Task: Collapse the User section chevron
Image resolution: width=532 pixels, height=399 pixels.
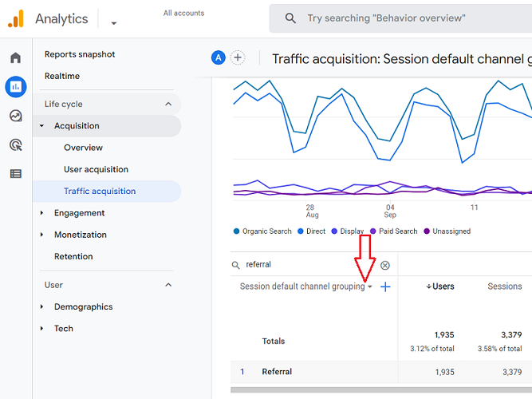Action: [x=168, y=285]
